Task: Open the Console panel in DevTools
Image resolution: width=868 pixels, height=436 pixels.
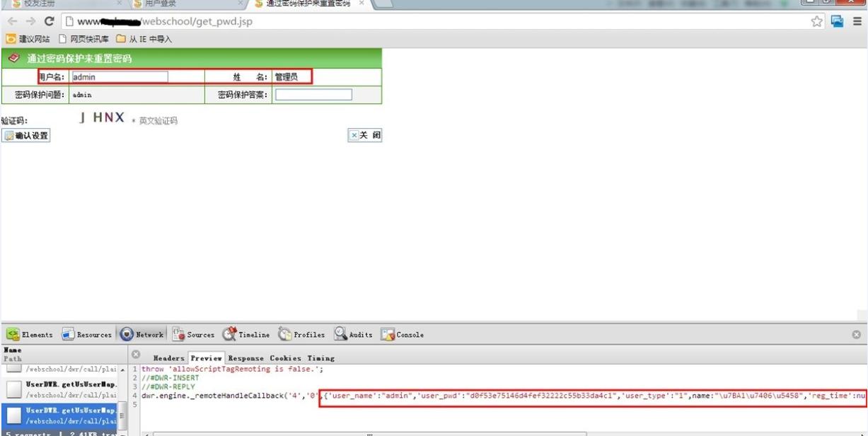Action: pyautogui.click(x=403, y=335)
